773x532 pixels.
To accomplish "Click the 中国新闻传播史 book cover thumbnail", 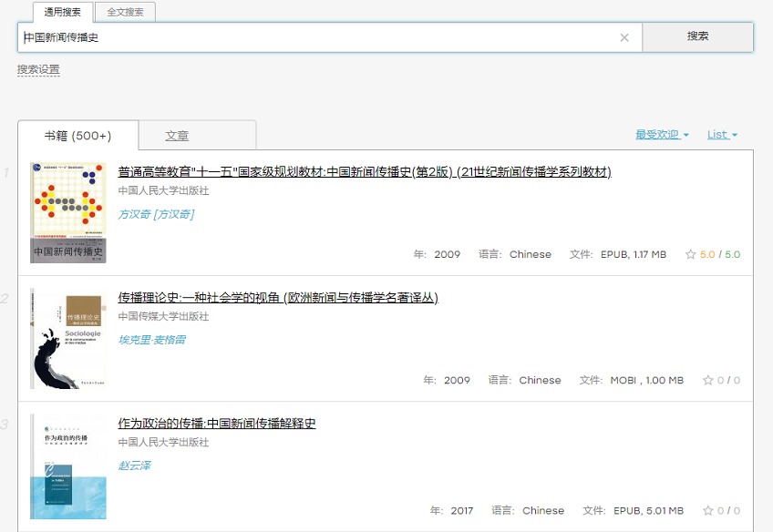I will pos(67,213).
